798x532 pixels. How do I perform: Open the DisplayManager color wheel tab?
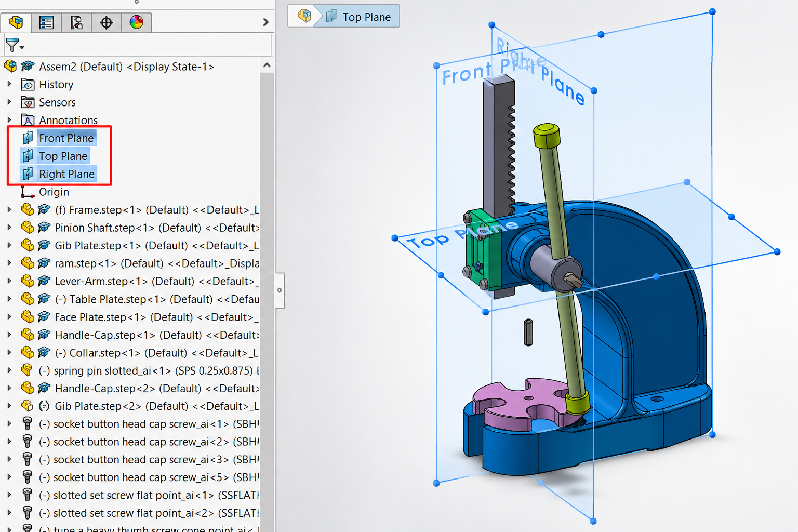[137, 22]
